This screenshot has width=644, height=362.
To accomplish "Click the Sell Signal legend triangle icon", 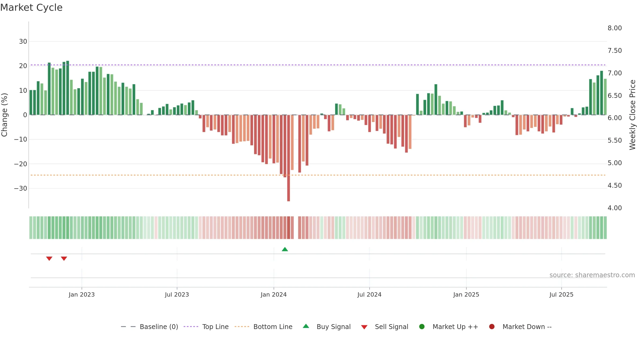I will [x=364, y=327].
